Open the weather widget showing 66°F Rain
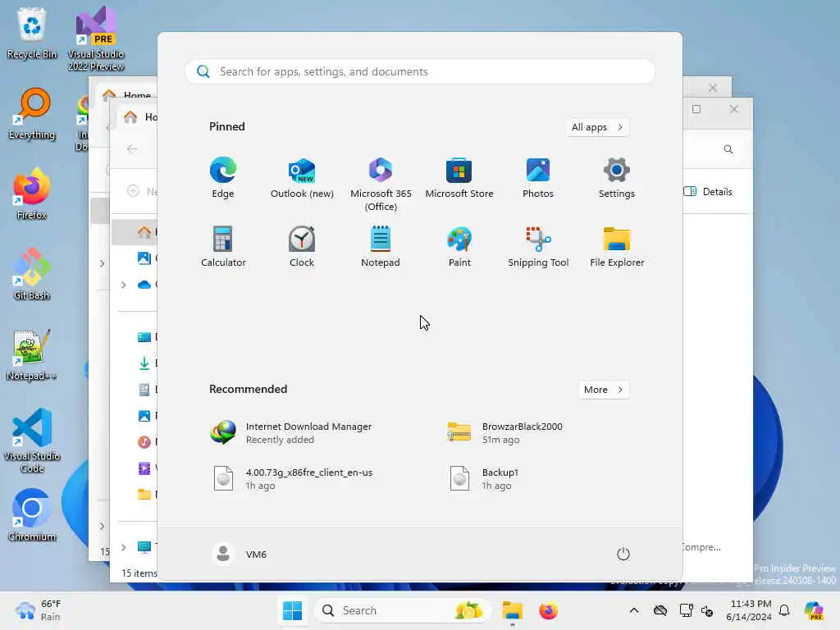Image resolution: width=840 pixels, height=630 pixels. 39,610
